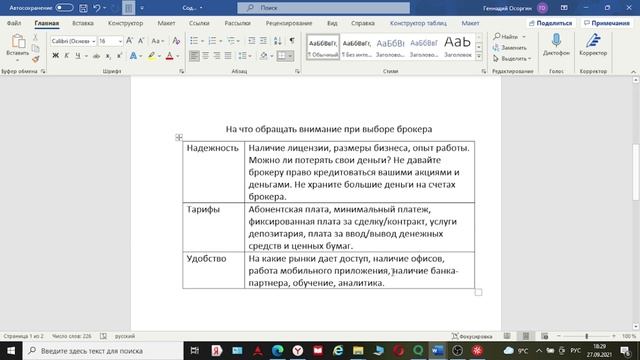Viewport: 640px width, 360px height.
Task: Click the Copy icon in clipboard group
Action: click(36, 48)
